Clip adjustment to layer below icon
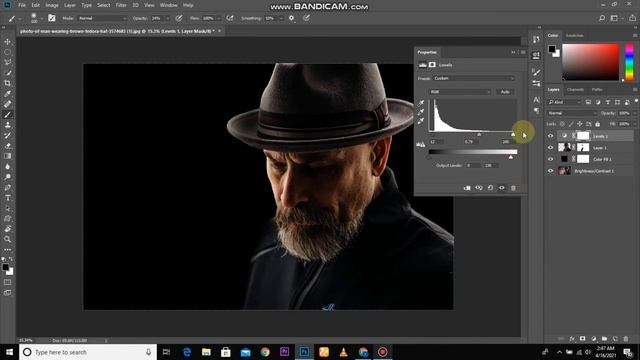This screenshot has width=640, height=360. click(467, 188)
